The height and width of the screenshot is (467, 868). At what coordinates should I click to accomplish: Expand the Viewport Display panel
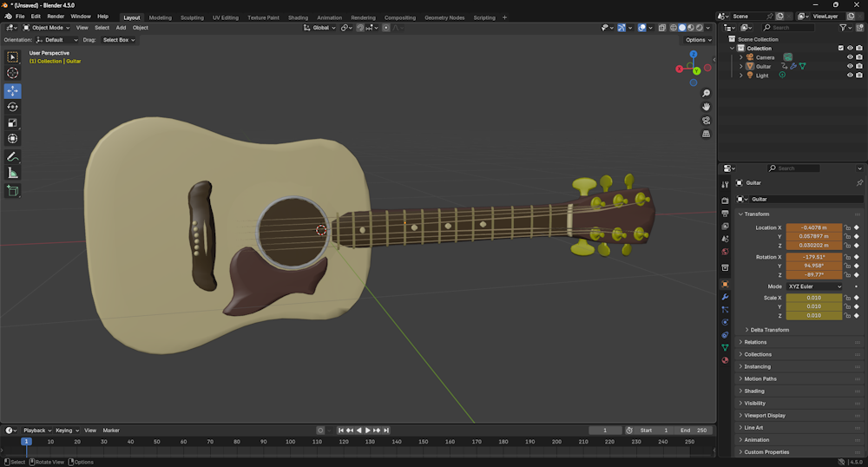click(766, 415)
